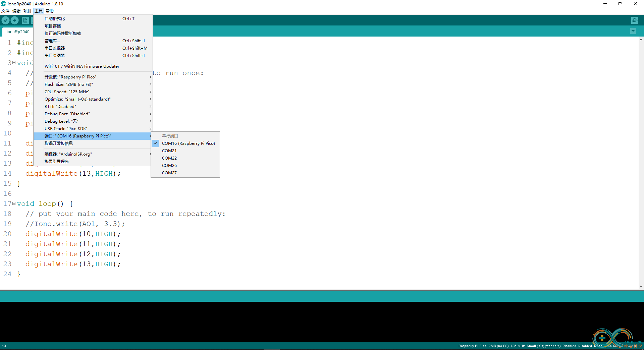The image size is (644, 350).
Task: Click the board info text in the status bar
Action: pyautogui.click(x=547, y=346)
